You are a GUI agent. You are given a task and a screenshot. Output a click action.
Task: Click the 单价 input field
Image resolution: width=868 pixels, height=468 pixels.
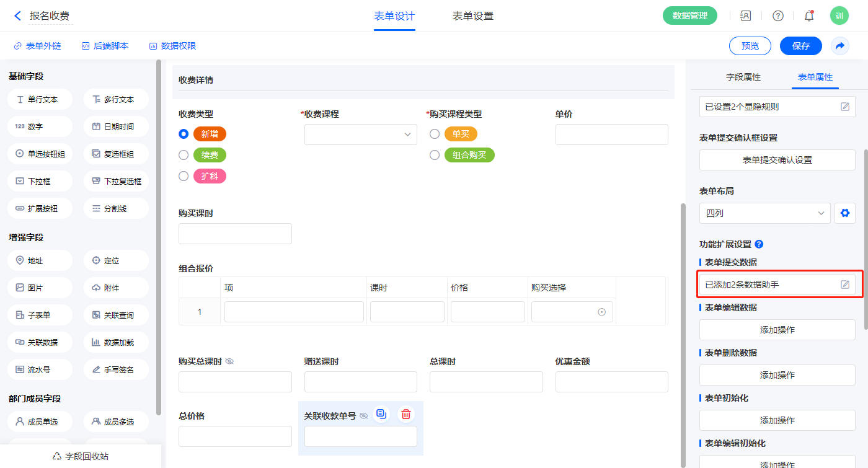click(x=611, y=135)
